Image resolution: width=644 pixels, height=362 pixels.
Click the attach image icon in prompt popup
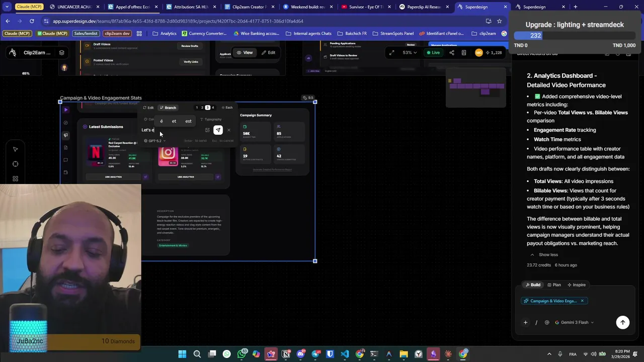207,130
